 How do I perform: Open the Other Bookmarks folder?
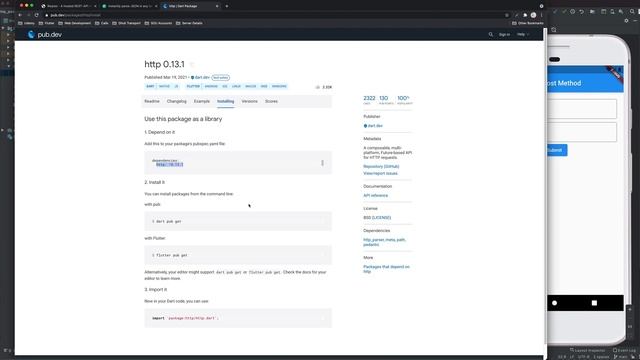[527, 23]
